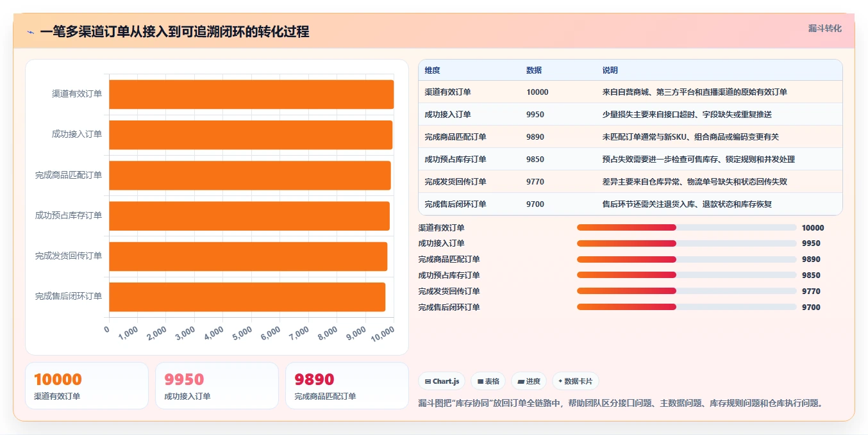Viewport: 868px width, 435px height.
Task: Click the 渠道有效订单 bar in chart
Action: click(x=251, y=94)
